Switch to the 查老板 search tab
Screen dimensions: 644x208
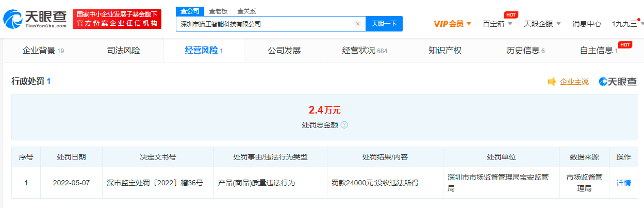coord(218,11)
